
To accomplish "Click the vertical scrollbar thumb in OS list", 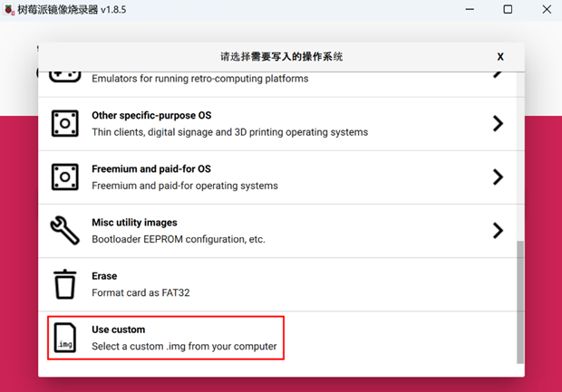I will pyautogui.click(x=520, y=302).
